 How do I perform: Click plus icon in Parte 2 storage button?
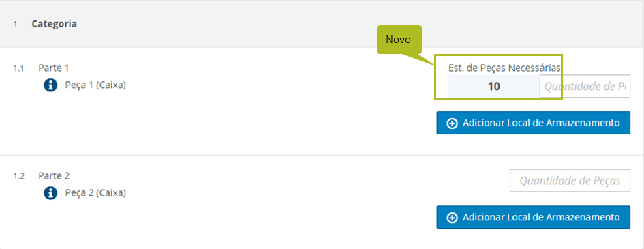(453, 218)
